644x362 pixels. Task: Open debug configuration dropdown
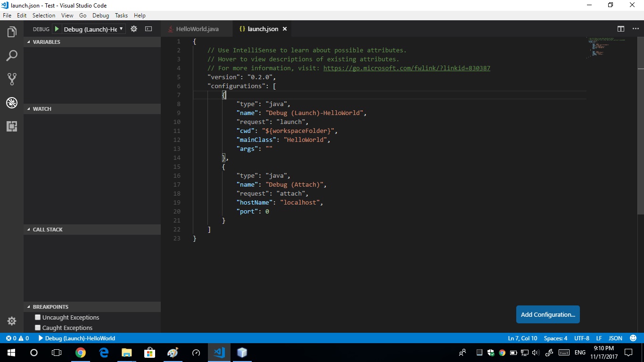click(x=94, y=29)
